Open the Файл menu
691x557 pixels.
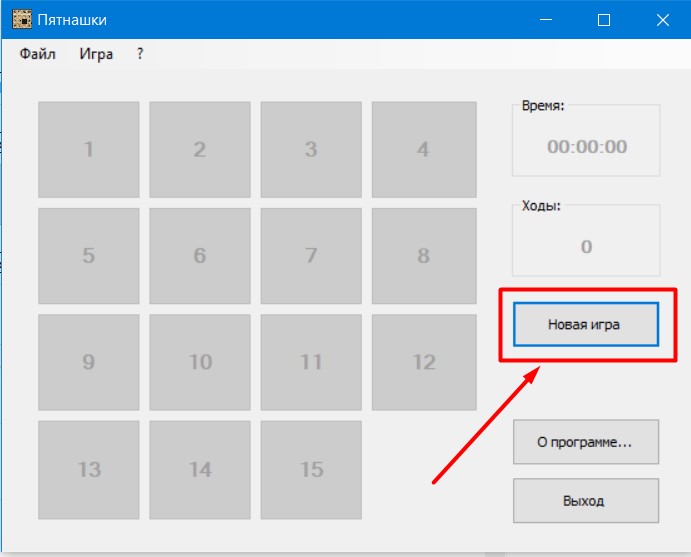pyautogui.click(x=37, y=54)
